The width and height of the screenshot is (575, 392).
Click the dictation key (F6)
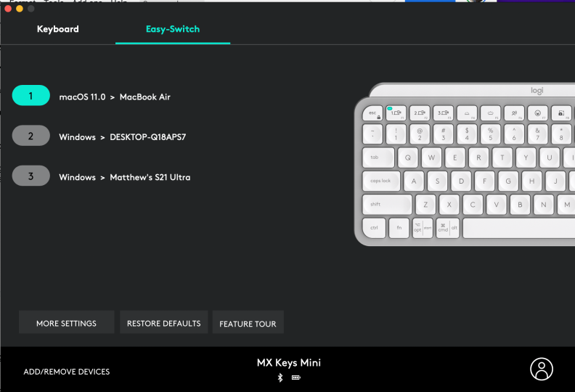tap(514, 113)
